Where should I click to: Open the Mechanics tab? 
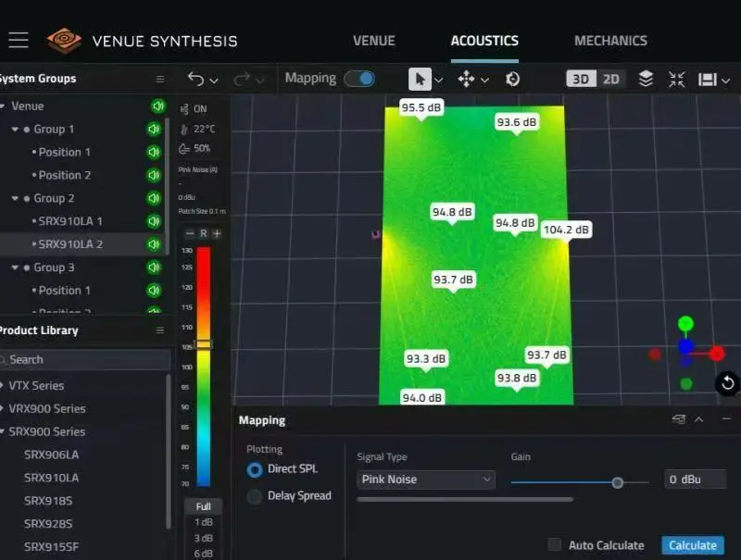(610, 41)
